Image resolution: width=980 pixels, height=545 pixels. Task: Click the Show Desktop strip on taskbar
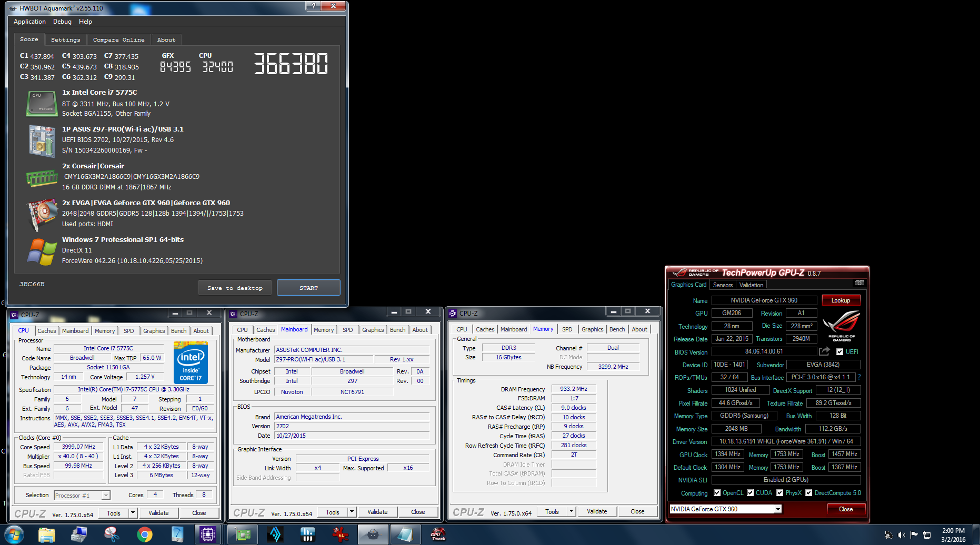click(977, 535)
